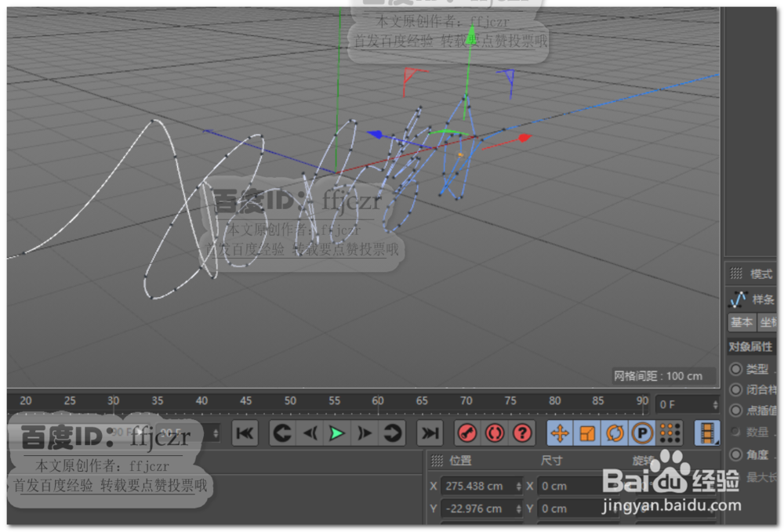Screen dimensions: 784x532
Task: Click the 对象属性 section header
Action: pos(750,346)
